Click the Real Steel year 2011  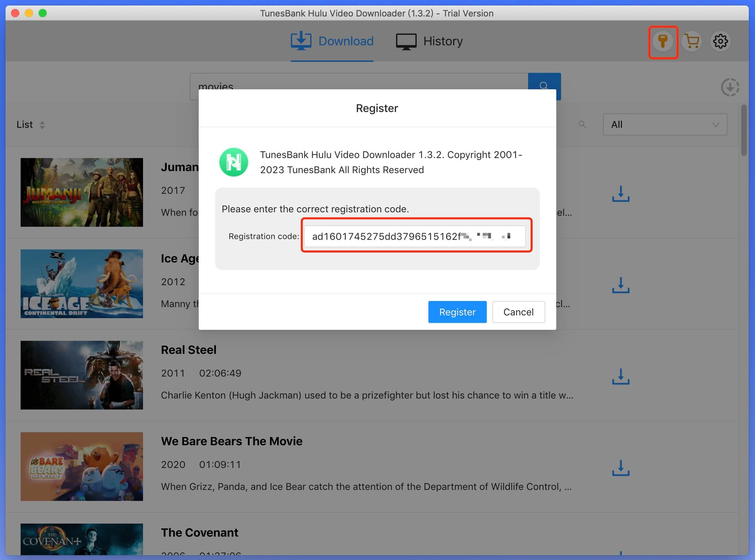pos(173,373)
